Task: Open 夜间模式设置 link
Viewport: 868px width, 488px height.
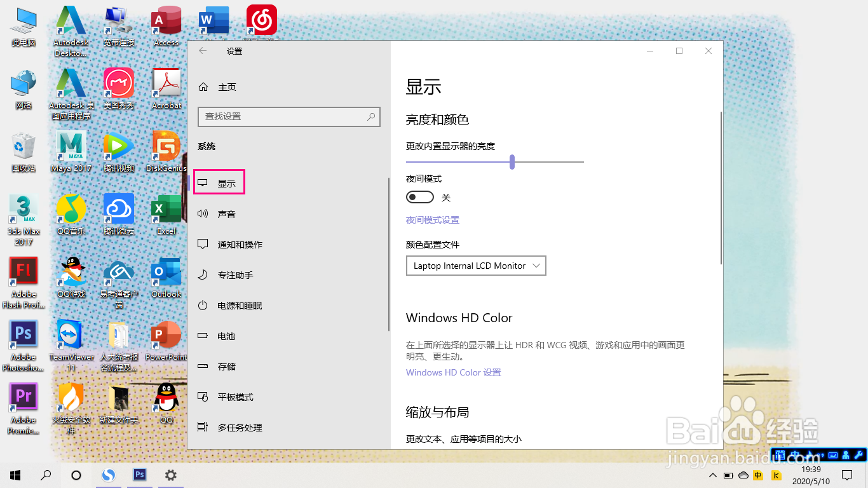Action: (432, 219)
